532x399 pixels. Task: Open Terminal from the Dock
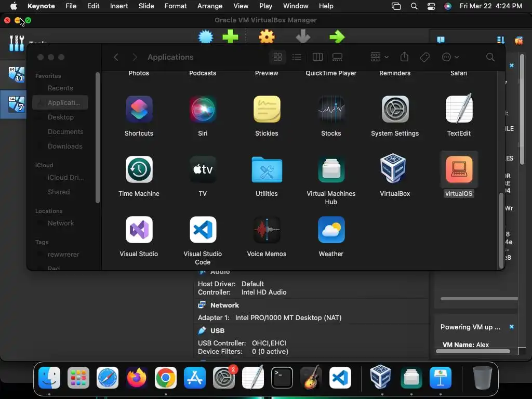282,378
